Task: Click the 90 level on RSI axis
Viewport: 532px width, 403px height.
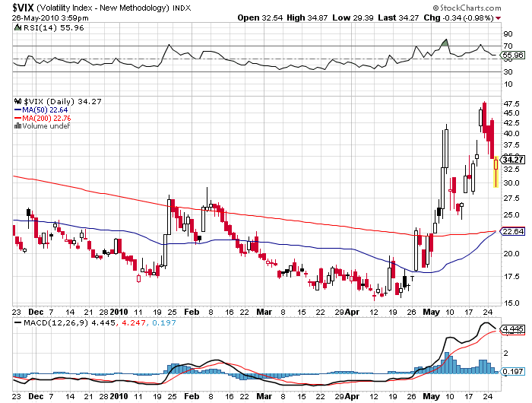Action: pos(508,34)
